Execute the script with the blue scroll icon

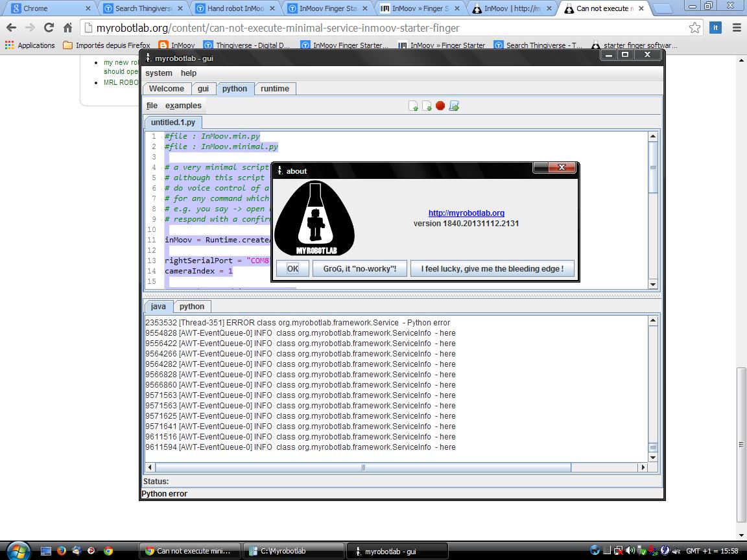click(x=454, y=106)
